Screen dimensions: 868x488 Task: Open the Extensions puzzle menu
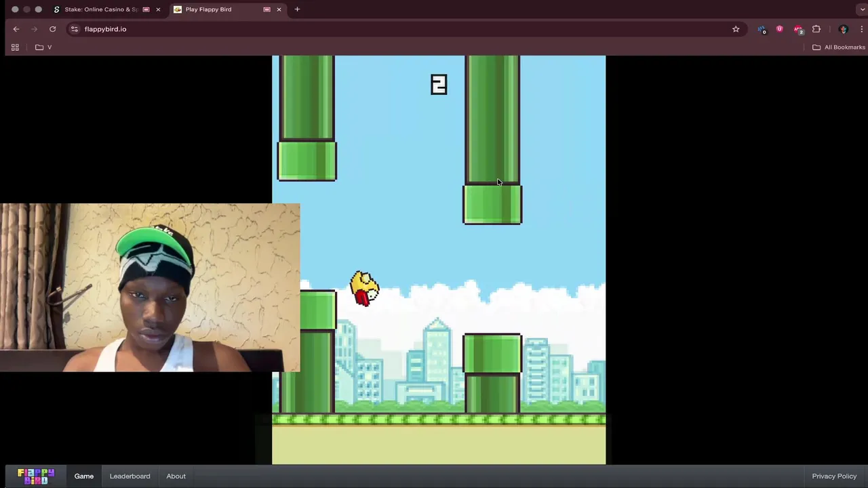click(816, 29)
